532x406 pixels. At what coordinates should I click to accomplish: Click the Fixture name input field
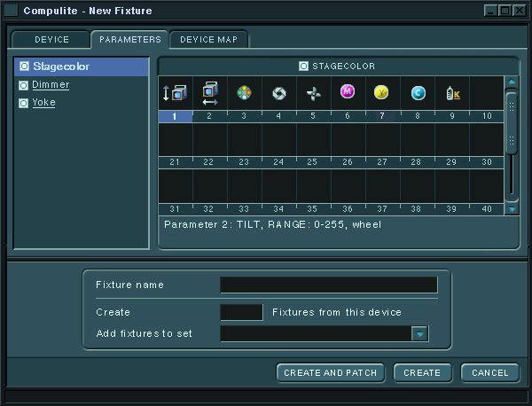(x=328, y=285)
